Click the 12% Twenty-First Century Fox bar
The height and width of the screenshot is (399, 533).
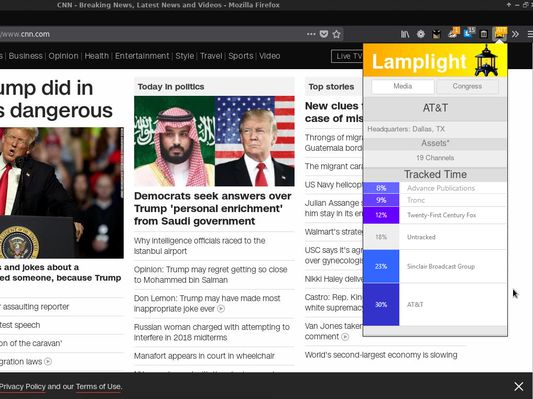pos(381,215)
